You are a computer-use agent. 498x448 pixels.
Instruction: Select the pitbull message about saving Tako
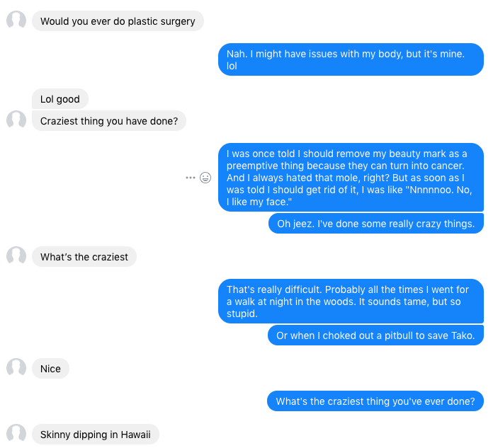pyautogui.click(x=375, y=335)
